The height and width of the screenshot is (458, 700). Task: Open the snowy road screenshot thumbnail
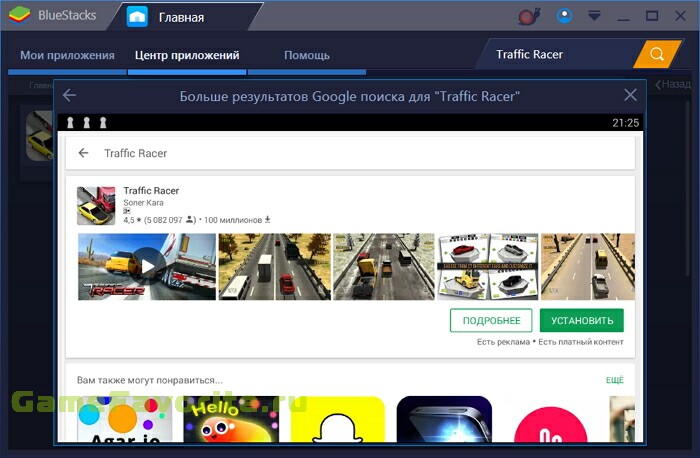pyautogui.click(x=383, y=266)
